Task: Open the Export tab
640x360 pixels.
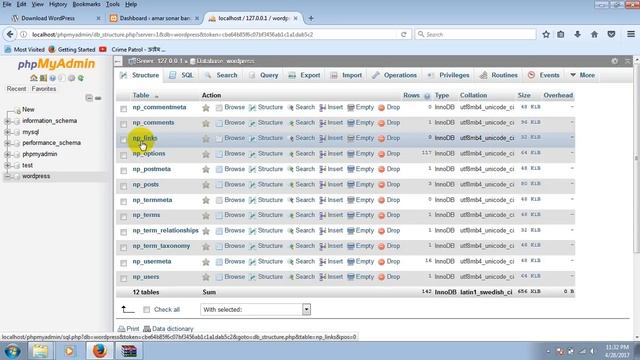Action: [x=304, y=75]
